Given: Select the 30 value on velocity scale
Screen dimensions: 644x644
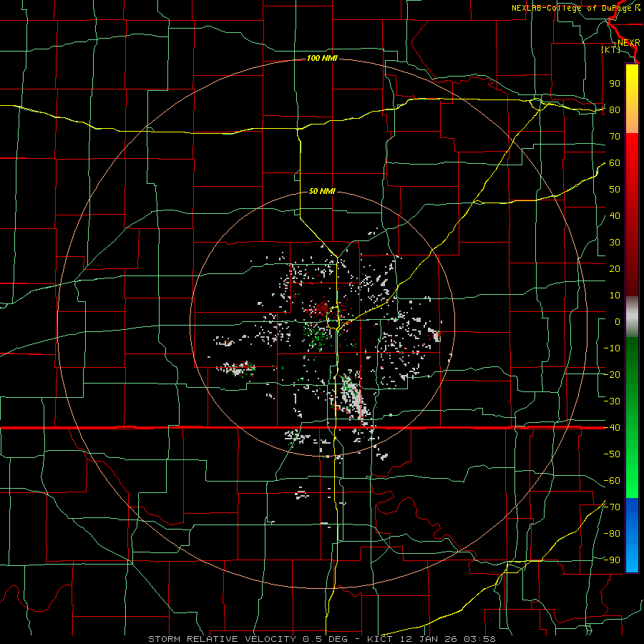Looking at the screenshot, I should (615, 243).
